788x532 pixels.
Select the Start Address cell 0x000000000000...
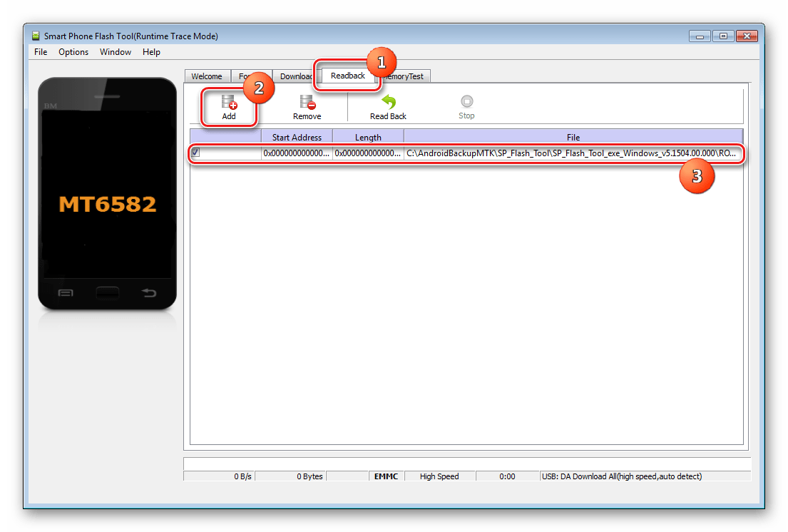(297, 153)
